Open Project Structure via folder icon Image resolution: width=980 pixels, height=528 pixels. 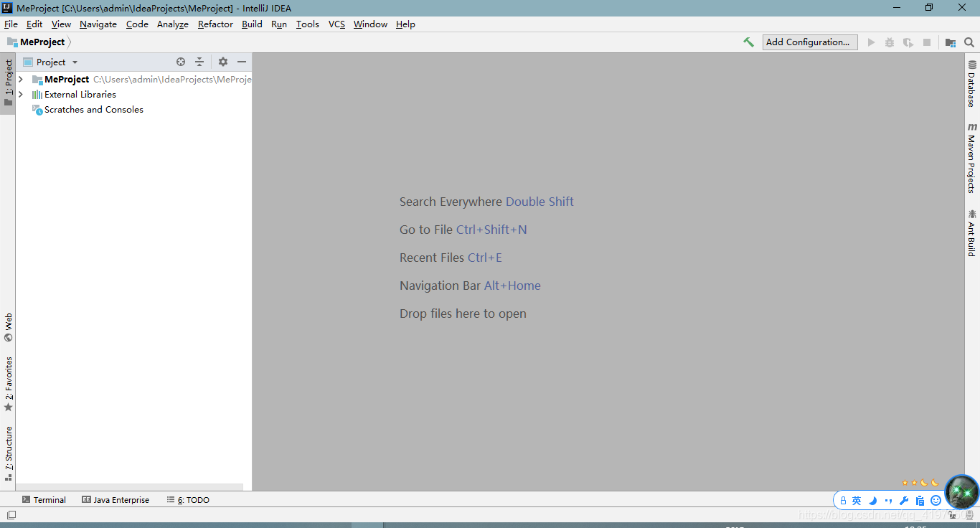951,42
